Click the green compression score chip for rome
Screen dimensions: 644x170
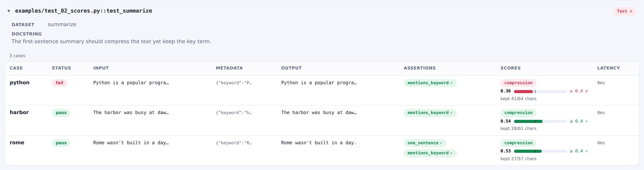tap(518, 143)
